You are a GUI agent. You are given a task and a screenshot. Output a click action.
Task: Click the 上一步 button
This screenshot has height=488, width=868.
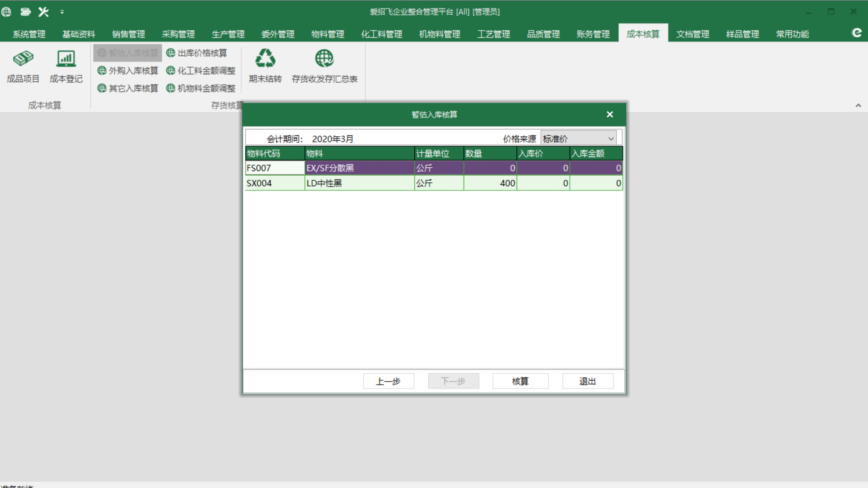pos(388,381)
